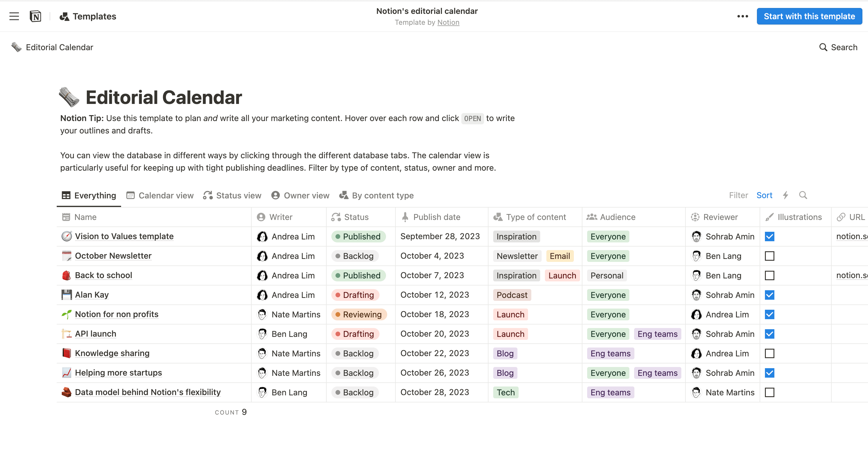
Task: Click Andrea Lim's avatar in the Alan Kay row
Action: pos(262,295)
